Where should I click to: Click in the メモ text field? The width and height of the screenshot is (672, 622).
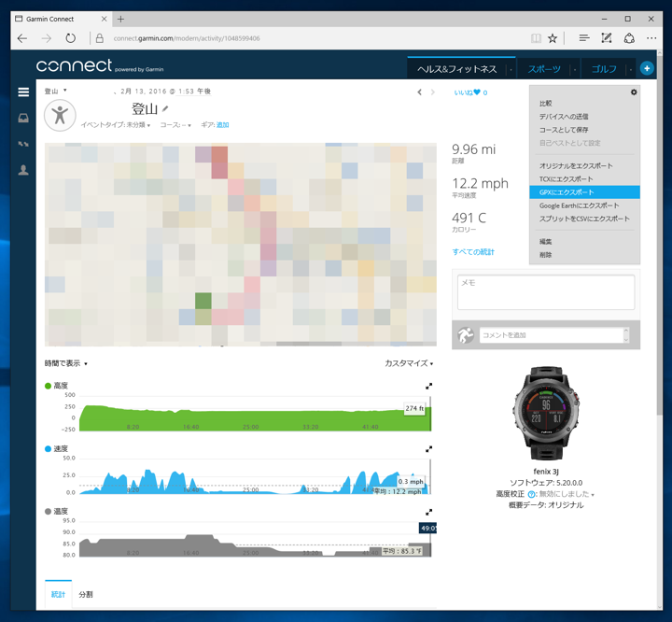coord(546,292)
